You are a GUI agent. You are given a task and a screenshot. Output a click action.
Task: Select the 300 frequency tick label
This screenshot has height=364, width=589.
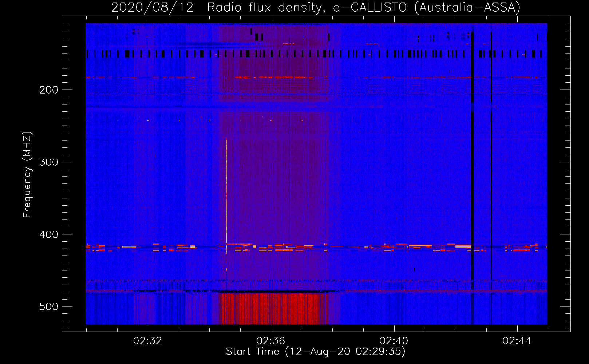49,162
